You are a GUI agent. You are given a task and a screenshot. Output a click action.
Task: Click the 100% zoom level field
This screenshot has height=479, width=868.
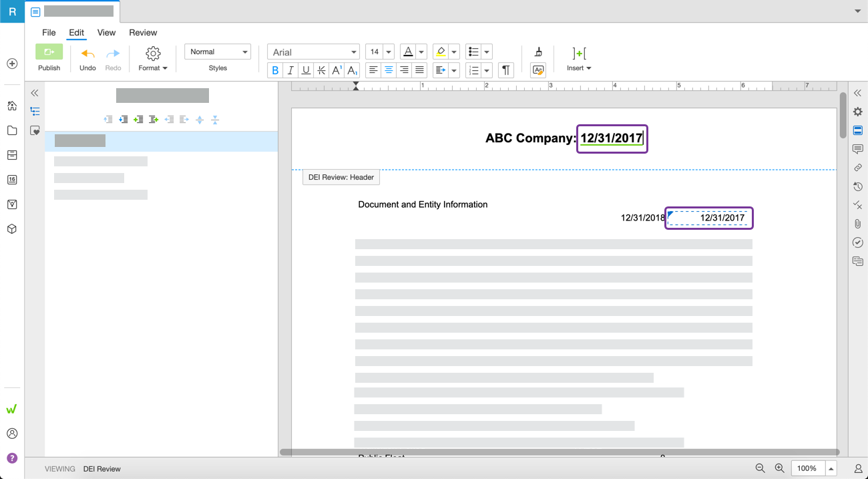(807, 468)
